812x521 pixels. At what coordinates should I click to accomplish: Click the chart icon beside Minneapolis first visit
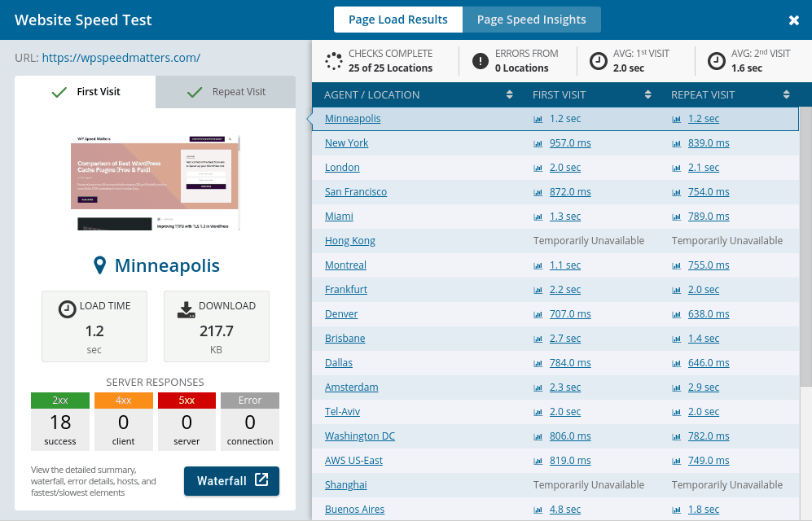538,119
